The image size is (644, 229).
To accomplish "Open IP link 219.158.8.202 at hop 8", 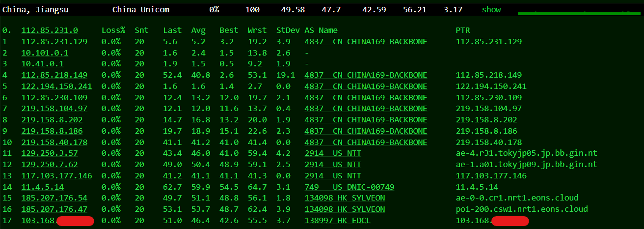I will pyautogui.click(x=52, y=120).
